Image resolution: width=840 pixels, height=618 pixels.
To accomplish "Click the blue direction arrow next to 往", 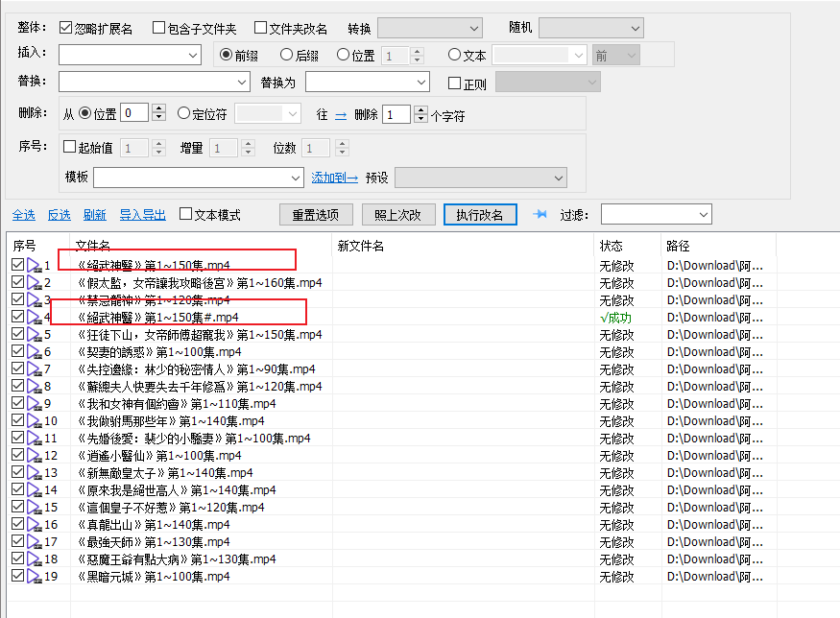I will tap(341, 115).
